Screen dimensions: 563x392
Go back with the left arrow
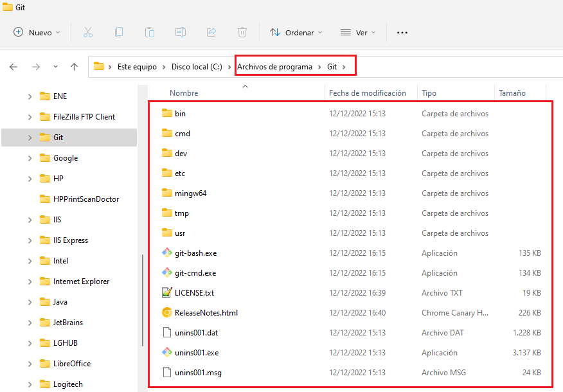[x=13, y=67]
